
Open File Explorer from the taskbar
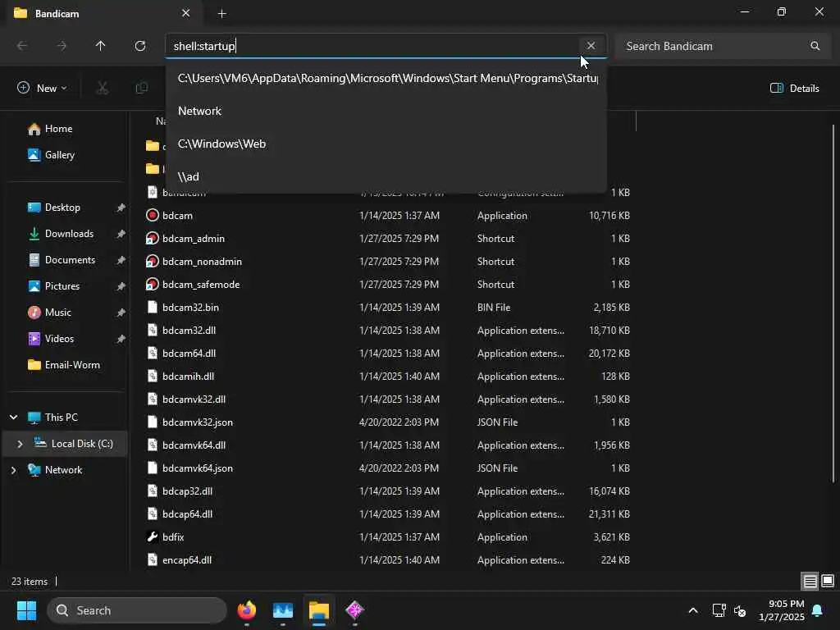[319, 610]
